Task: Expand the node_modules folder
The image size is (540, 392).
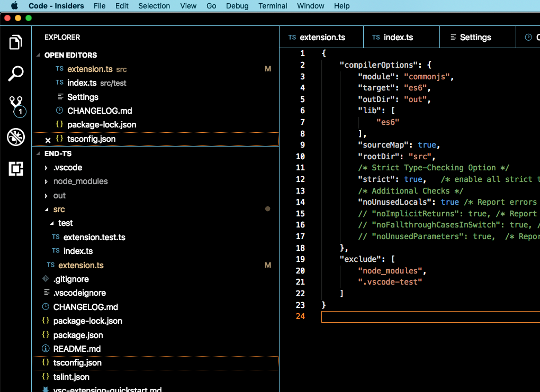Action: pos(46,181)
